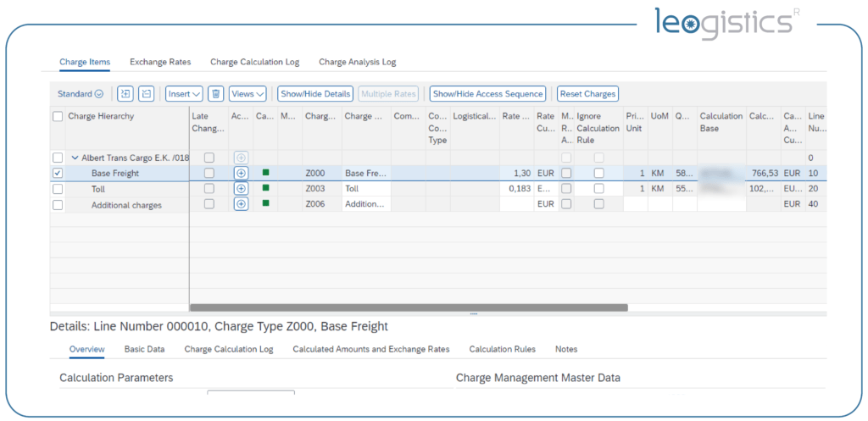Open the Charge Analysis Log tab
This screenshot has width=868, height=421.
point(358,62)
